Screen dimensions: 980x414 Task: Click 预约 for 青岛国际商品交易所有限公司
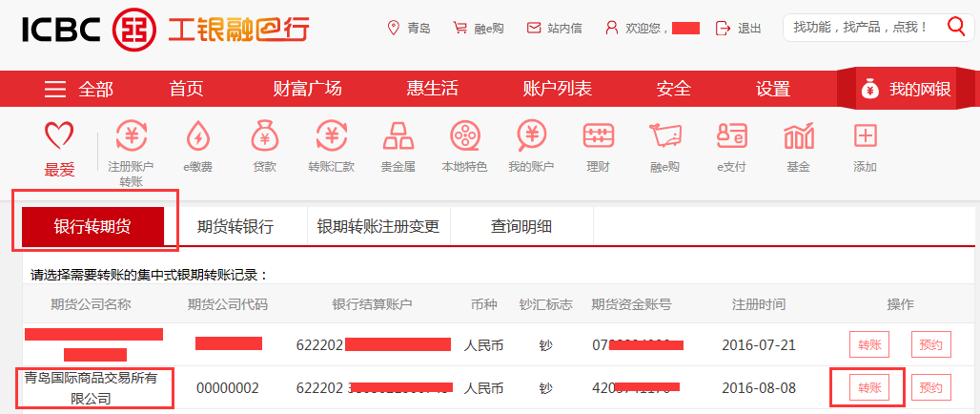pyautogui.click(x=931, y=387)
